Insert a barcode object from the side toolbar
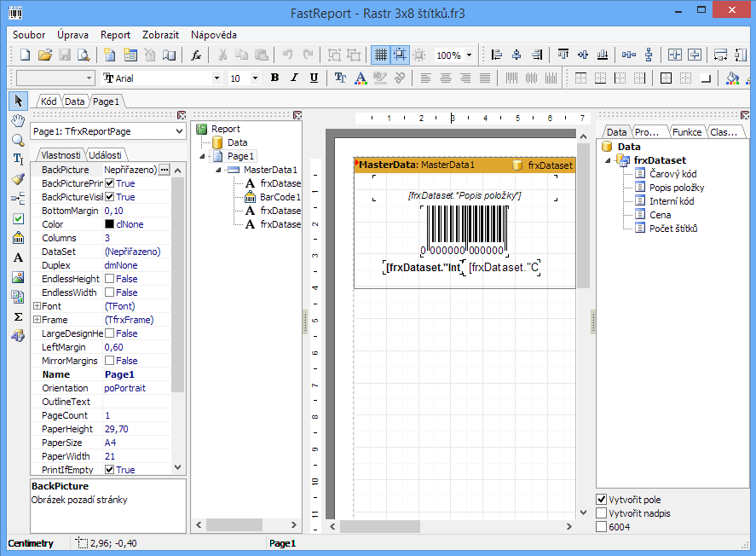This screenshot has width=756, height=556. tap(18, 238)
